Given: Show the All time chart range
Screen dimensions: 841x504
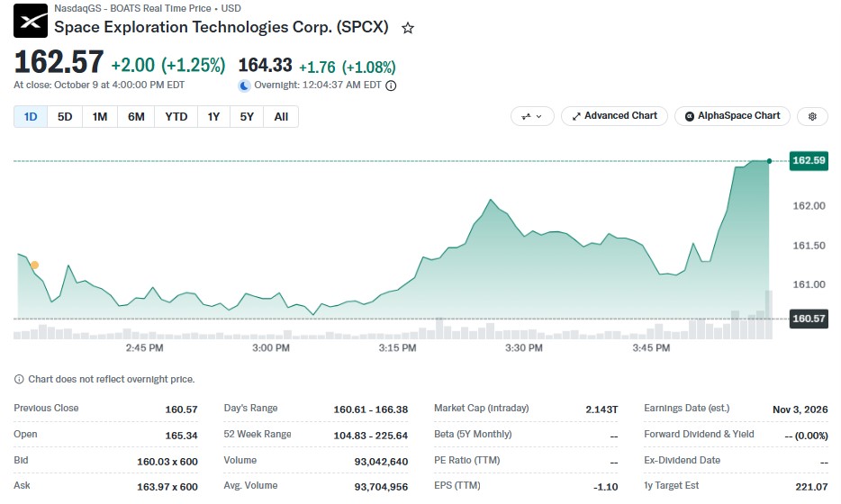Looking at the screenshot, I should [x=281, y=117].
